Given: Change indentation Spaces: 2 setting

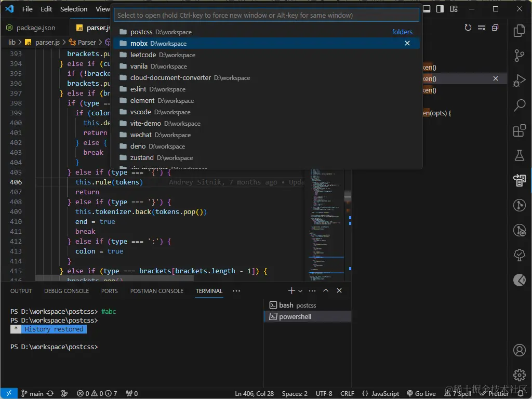Looking at the screenshot, I should pyautogui.click(x=295, y=393).
